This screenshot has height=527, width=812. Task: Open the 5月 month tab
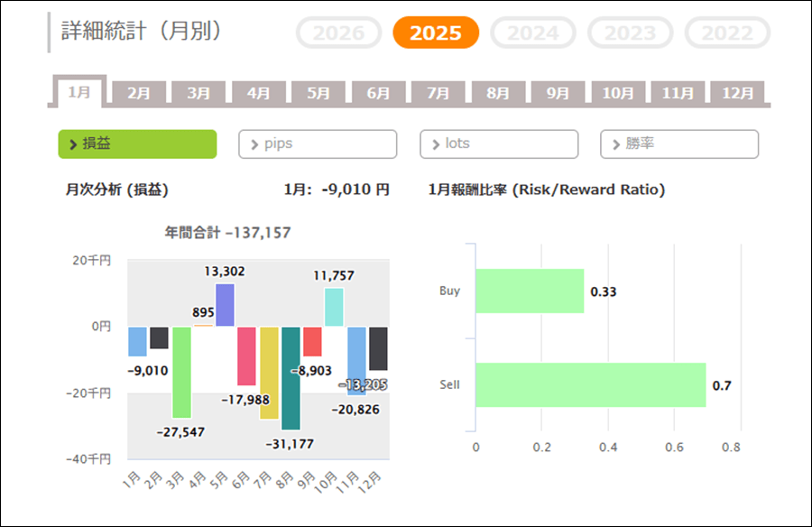coord(318,93)
